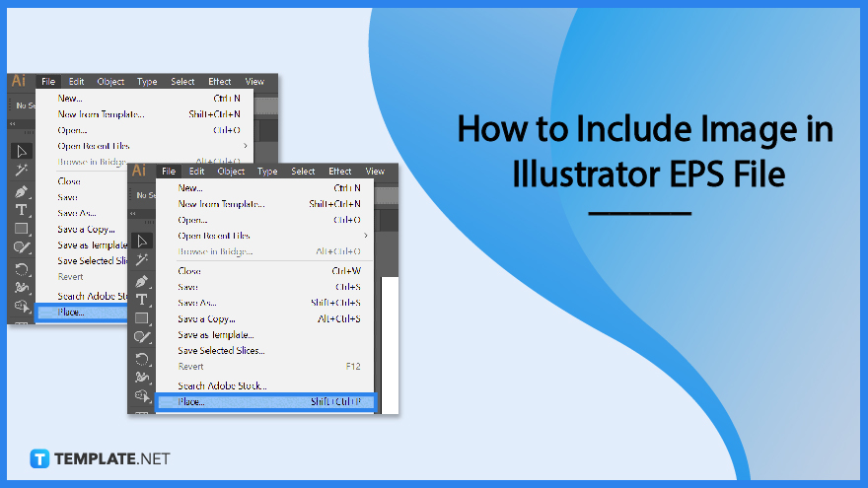Select the Rotate tool in front window
Screen dimensions: 868x488
pyautogui.click(x=142, y=359)
